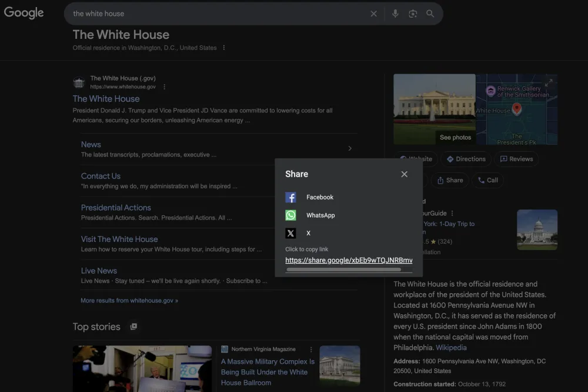Close the Share dialog

405,174
